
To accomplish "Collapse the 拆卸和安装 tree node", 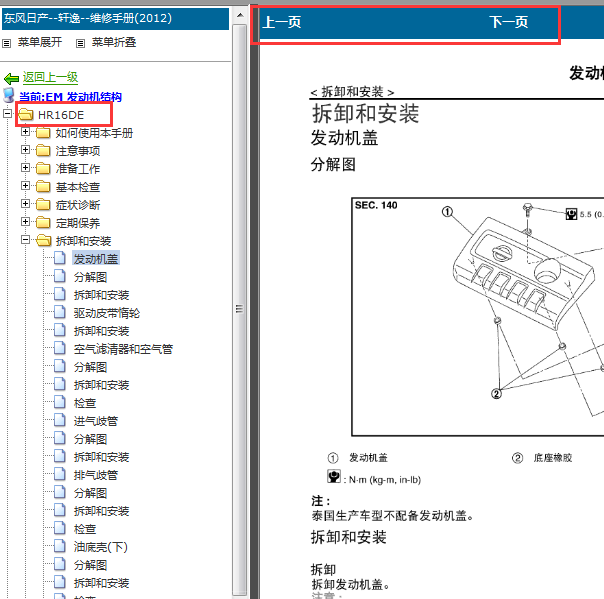I will [x=25, y=240].
